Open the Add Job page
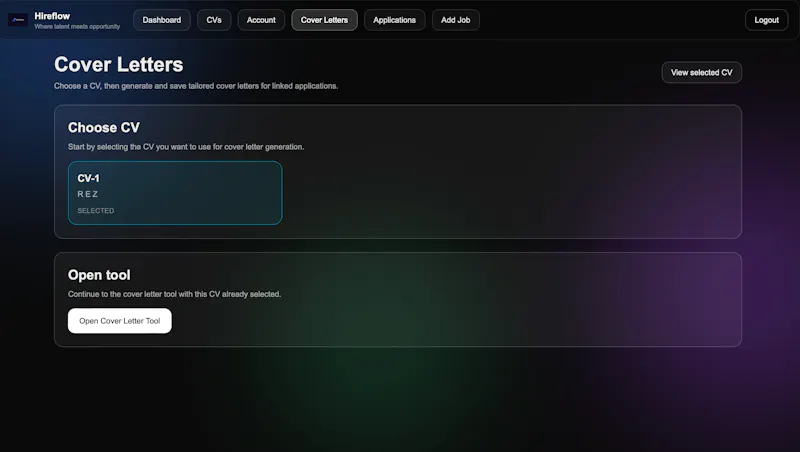The height and width of the screenshot is (452, 800). click(x=456, y=20)
